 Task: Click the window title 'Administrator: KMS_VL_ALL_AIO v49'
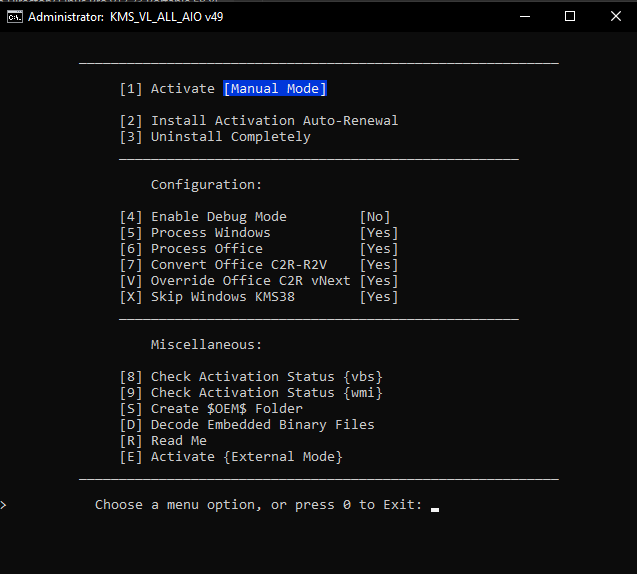pyautogui.click(x=126, y=17)
